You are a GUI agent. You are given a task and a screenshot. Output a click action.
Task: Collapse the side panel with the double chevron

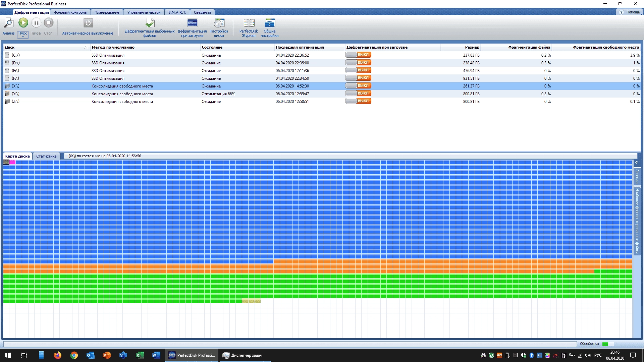click(637, 163)
